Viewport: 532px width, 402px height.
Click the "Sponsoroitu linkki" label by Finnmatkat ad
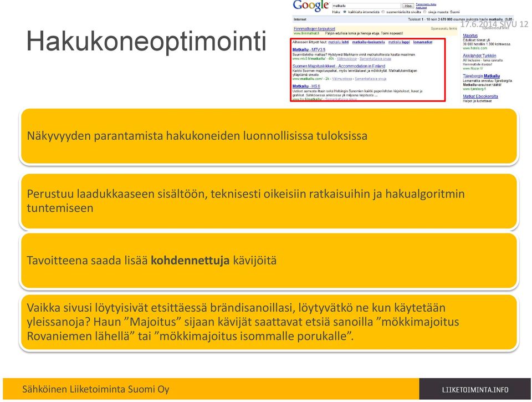(444, 29)
